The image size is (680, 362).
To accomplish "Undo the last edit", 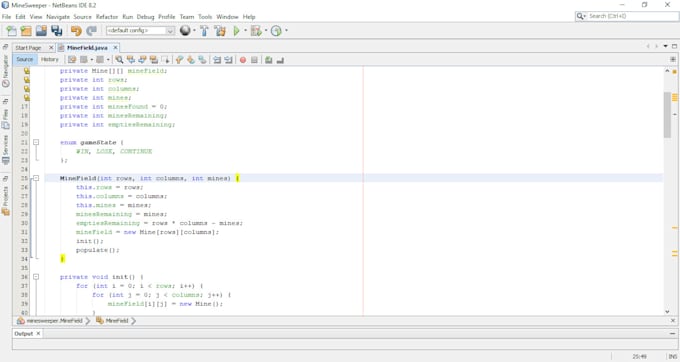I will 76,31.
